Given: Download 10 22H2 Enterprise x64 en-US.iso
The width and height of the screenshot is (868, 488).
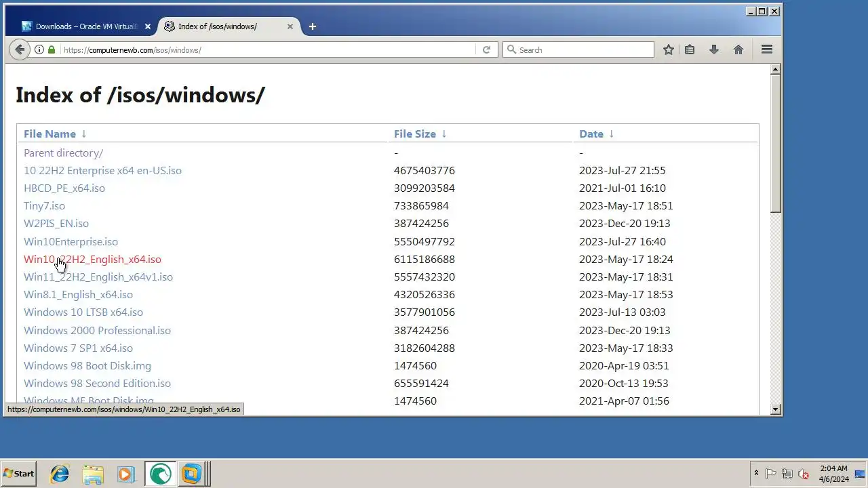Looking at the screenshot, I should (x=102, y=171).
